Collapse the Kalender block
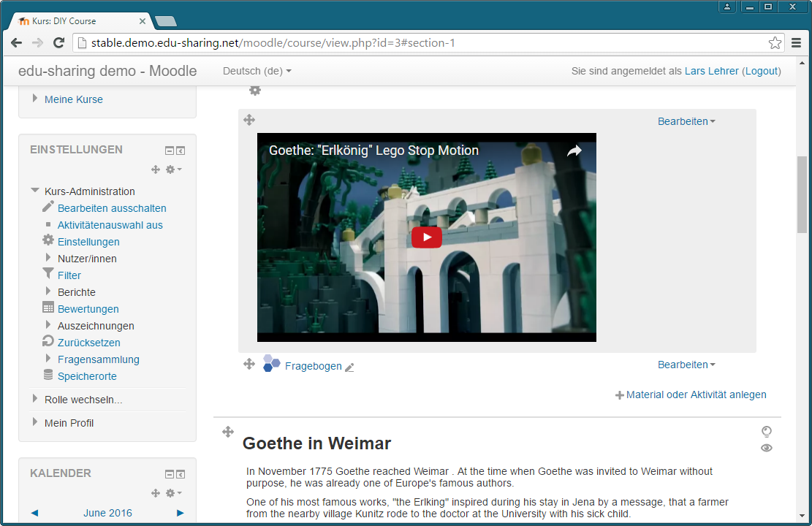Screen dimensions: 812x526 click(x=170, y=474)
